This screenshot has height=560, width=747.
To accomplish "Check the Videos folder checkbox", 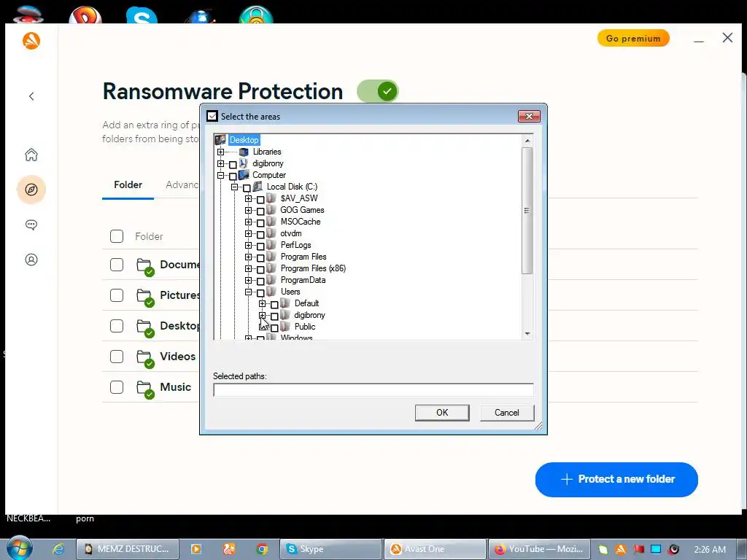I will pyautogui.click(x=117, y=357).
